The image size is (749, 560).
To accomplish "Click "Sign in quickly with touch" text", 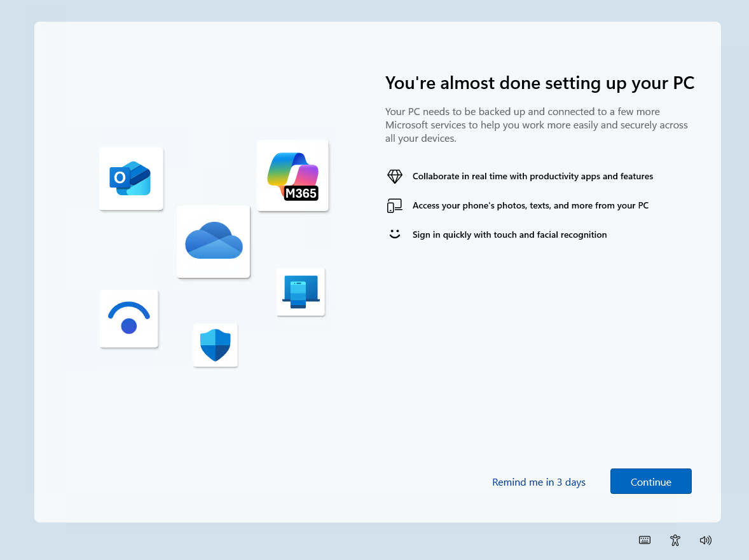I will (509, 235).
